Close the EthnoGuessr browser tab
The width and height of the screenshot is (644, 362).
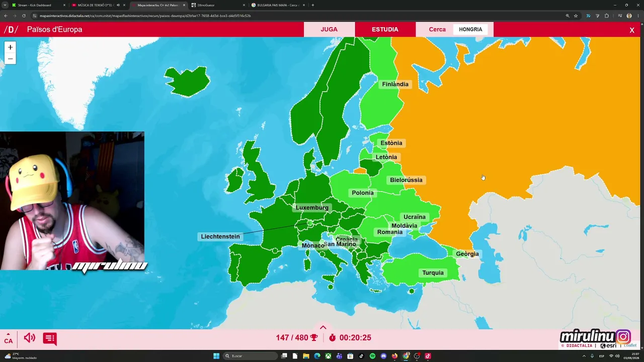(244, 5)
